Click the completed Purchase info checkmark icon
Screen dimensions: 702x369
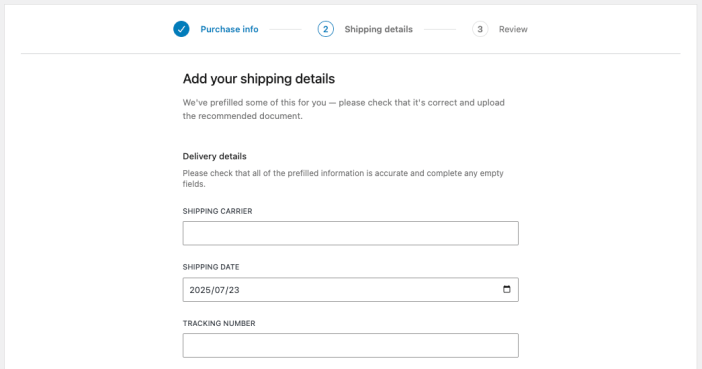pyautogui.click(x=181, y=29)
